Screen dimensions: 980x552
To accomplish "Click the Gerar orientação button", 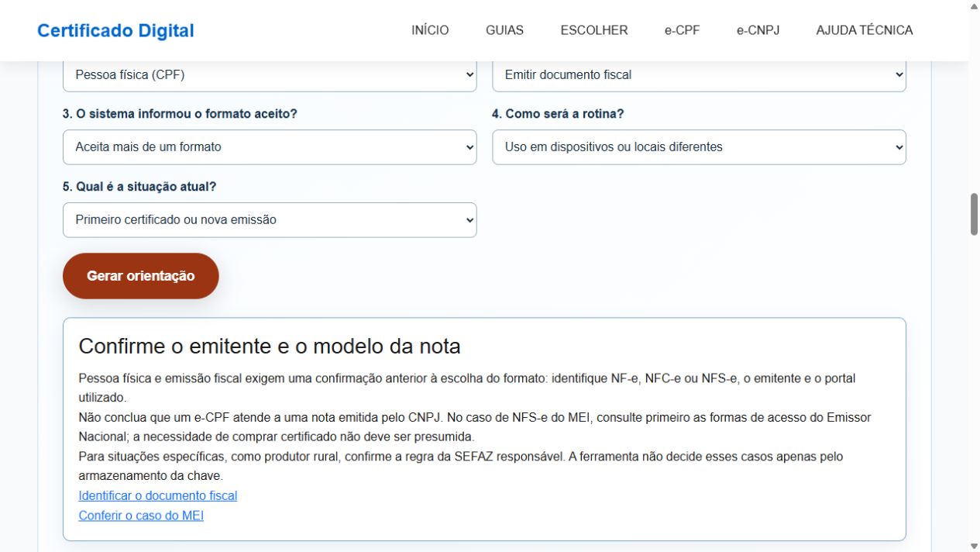I will (x=141, y=276).
